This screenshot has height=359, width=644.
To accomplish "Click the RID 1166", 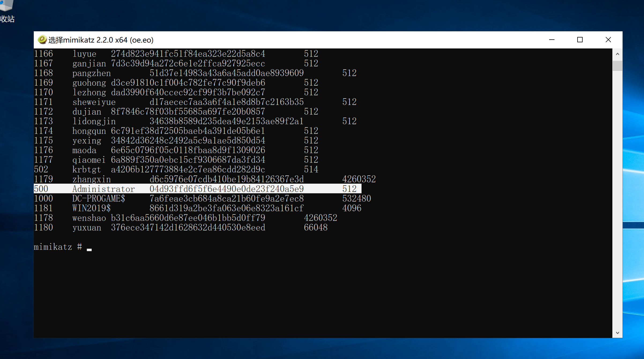I will (43, 54).
